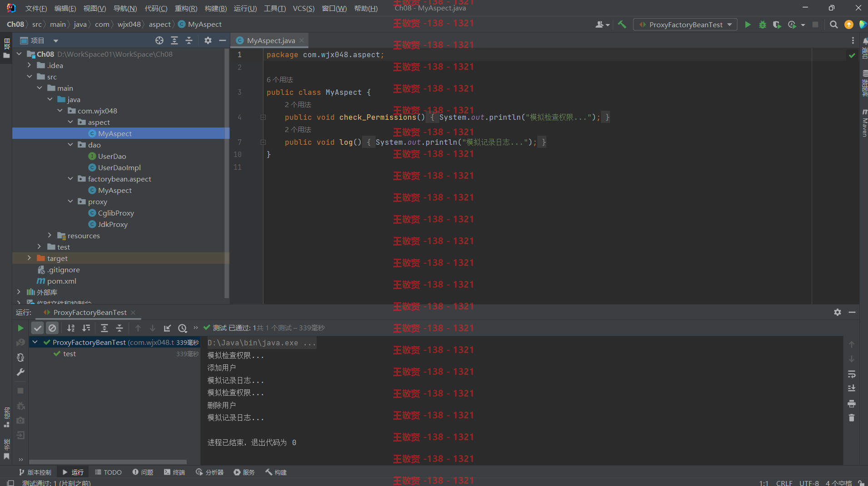Sort test results alphabetically

(71, 328)
